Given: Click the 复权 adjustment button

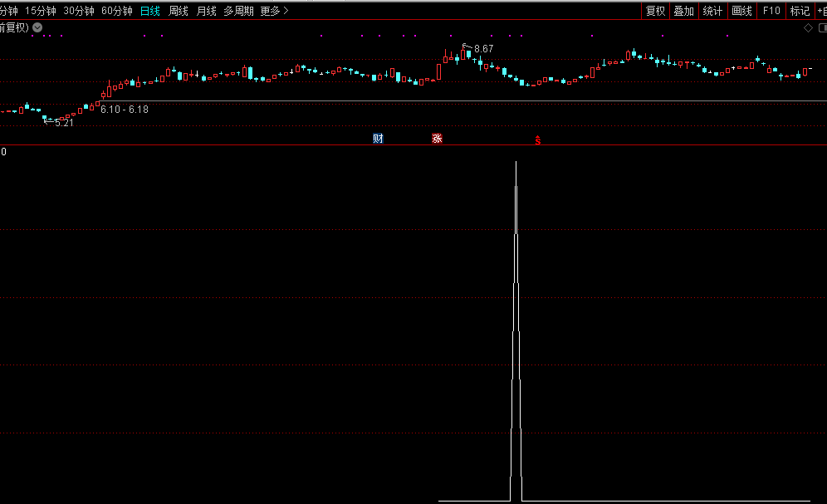Looking at the screenshot, I should click(655, 11).
